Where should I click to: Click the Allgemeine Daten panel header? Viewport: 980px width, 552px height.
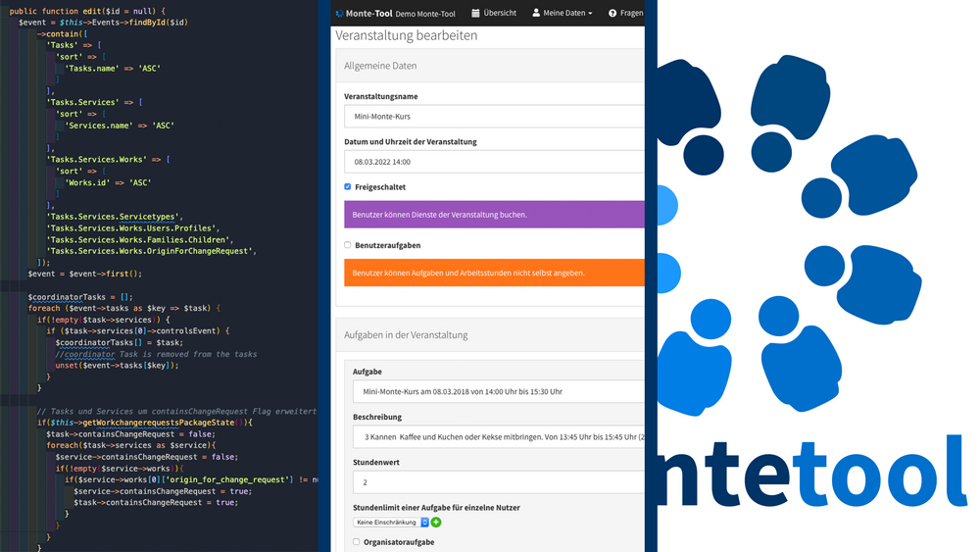[x=490, y=66]
